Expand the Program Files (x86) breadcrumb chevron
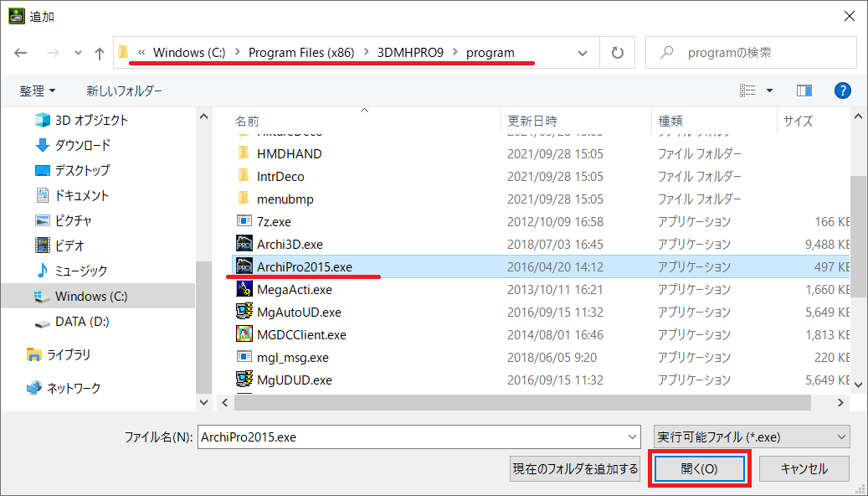 click(366, 52)
